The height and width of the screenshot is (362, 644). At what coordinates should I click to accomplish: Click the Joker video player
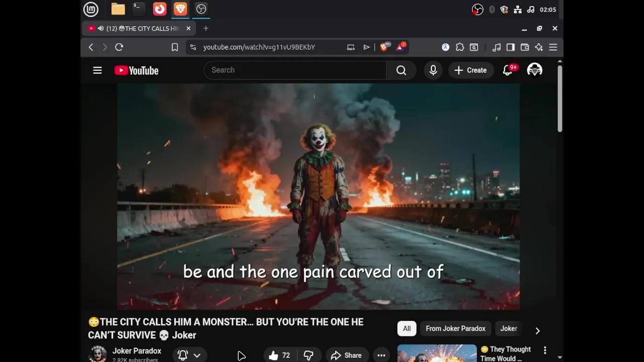[x=318, y=197]
